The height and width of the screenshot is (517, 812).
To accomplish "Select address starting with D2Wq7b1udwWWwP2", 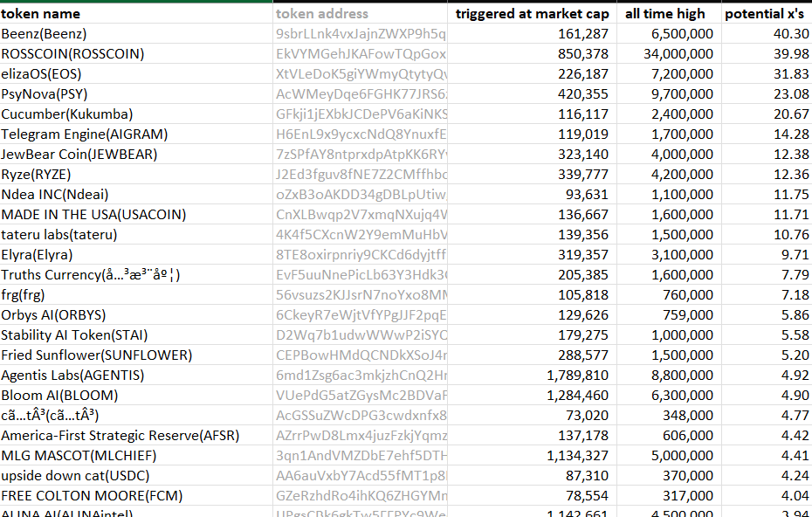I will (360, 335).
